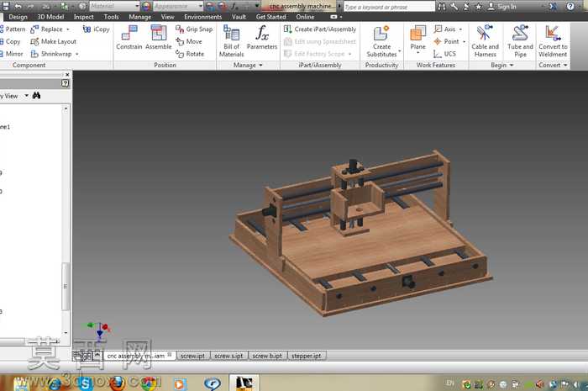Image resolution: width=588 pixels, height=391 pixels.
Task: Expand the Shrinkwrap dropdown arrow
Action: point(77,54)
